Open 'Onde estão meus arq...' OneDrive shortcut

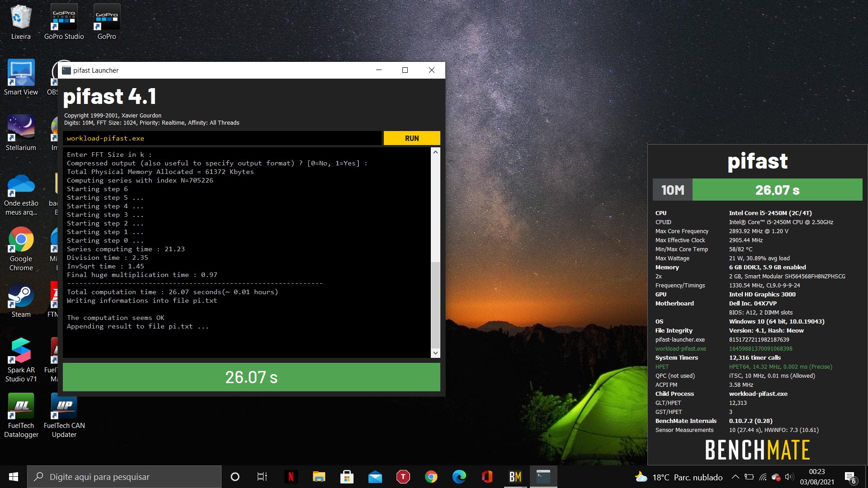(x=21, y=194)
